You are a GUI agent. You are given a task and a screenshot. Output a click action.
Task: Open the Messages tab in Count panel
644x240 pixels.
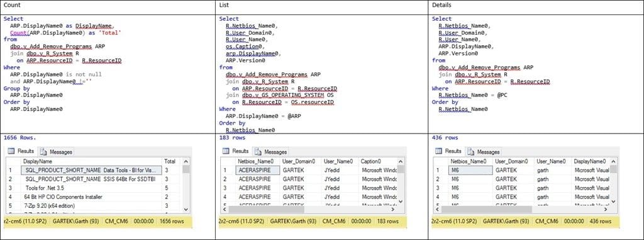57,152
